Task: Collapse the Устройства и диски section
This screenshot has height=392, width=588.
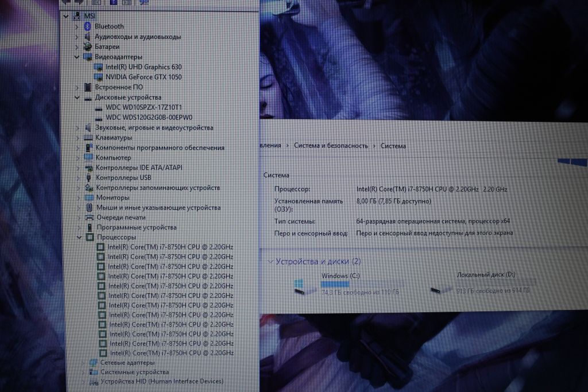Action: point(270,262)
